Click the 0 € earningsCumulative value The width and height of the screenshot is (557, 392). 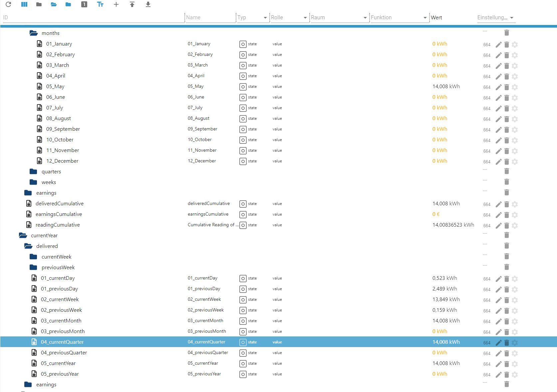point(436,214)
